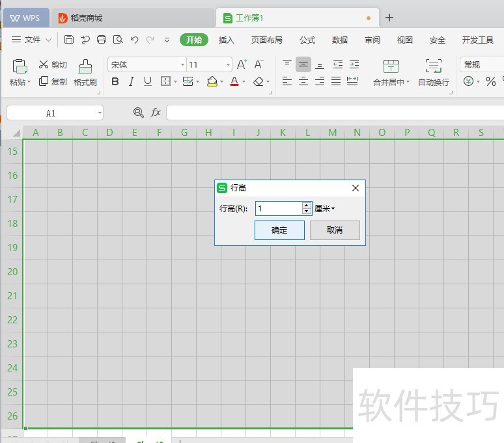Expand the font name 宋体 dropdown
This screenshot has height=443, width=504.
(182, 64)
